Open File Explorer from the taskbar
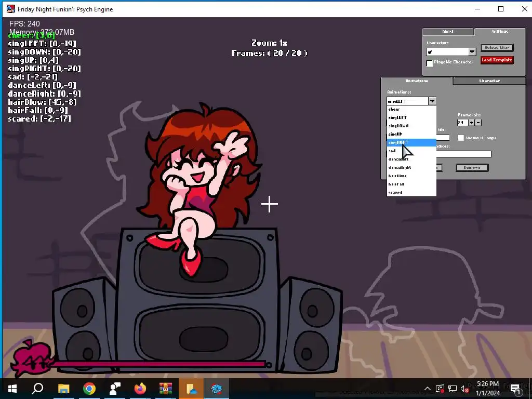The height and width of the screenshot is (399, 532). 63,389
